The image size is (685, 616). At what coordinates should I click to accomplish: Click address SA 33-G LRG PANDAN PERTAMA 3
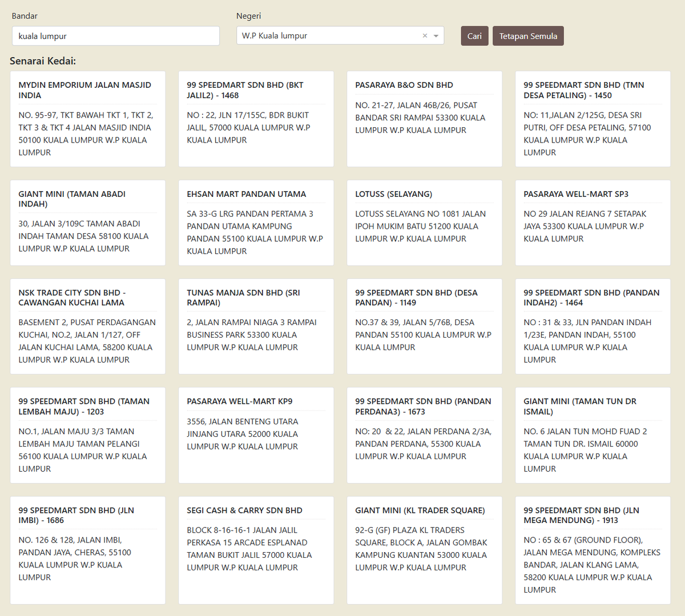[255, 233]
